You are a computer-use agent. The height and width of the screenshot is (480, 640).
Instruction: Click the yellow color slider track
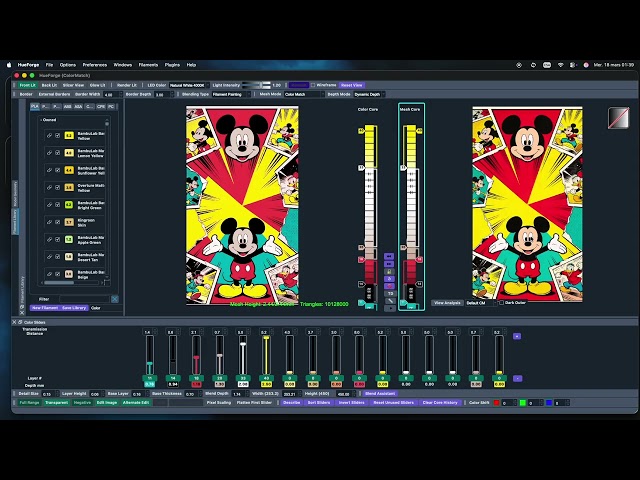click(x=266, y=355)
